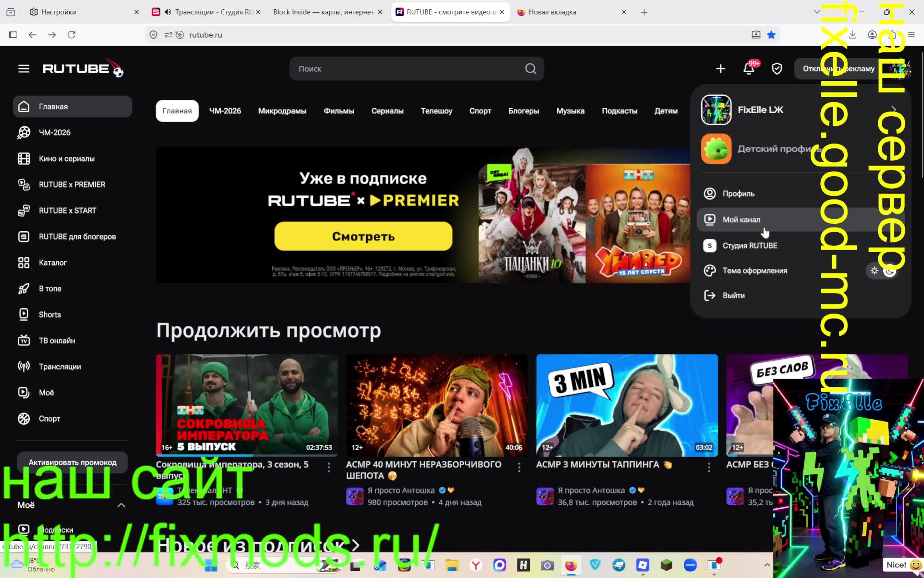Open Shorts in the sidebar
The height and width of the screenshot is (578, 924).
pyautogui.click(x=73, y=315)
